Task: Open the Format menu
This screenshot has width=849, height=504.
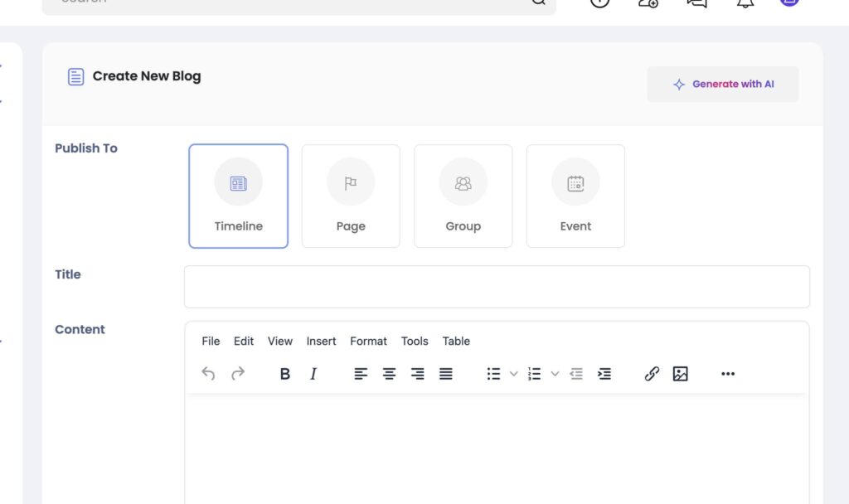Action: [x=368, y=341]
